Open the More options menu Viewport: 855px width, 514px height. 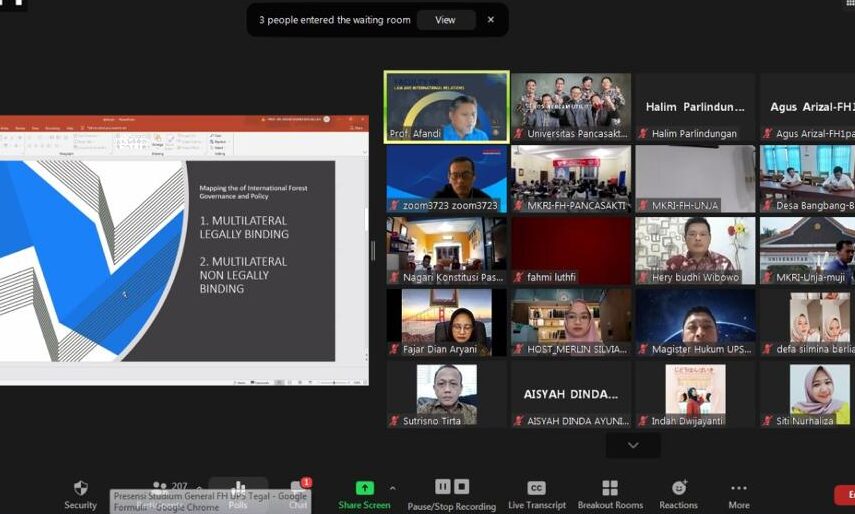click(739, 494)
